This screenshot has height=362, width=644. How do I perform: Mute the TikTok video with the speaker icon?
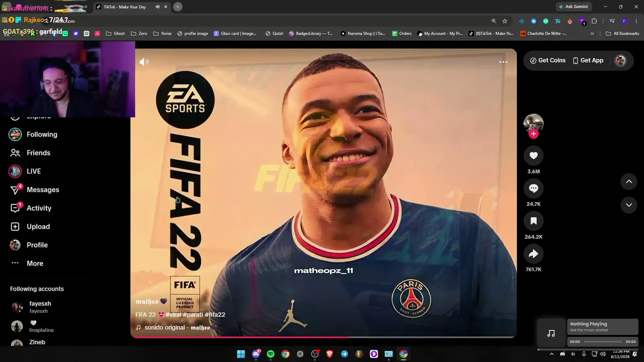[144, 62]
